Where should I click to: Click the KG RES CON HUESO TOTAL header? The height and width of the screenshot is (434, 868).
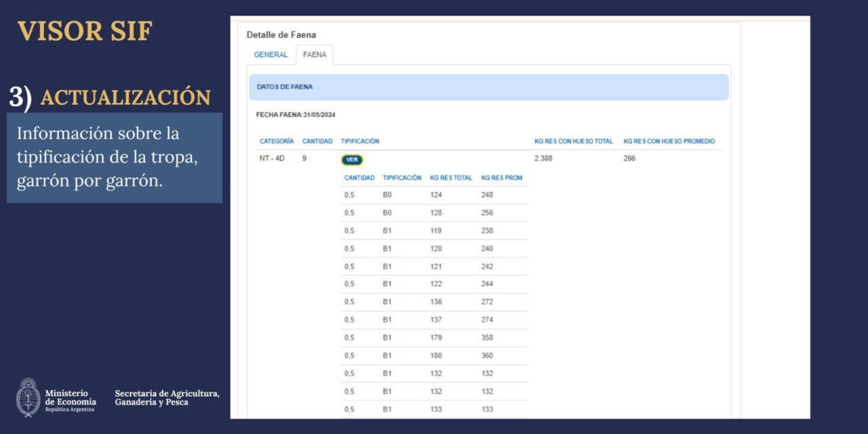click(574, 141)
